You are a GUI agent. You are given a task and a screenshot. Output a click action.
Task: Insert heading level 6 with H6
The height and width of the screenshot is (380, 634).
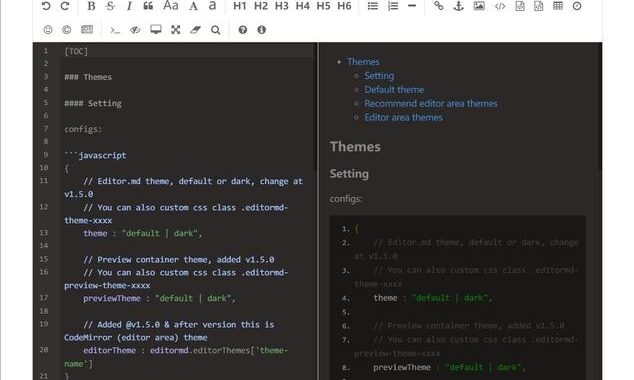click(344, 6)
